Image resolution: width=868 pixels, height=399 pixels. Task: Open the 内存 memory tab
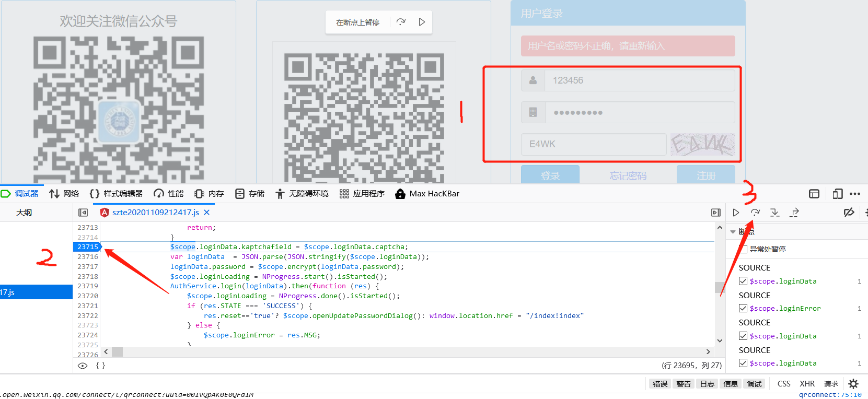click(209, 194)
